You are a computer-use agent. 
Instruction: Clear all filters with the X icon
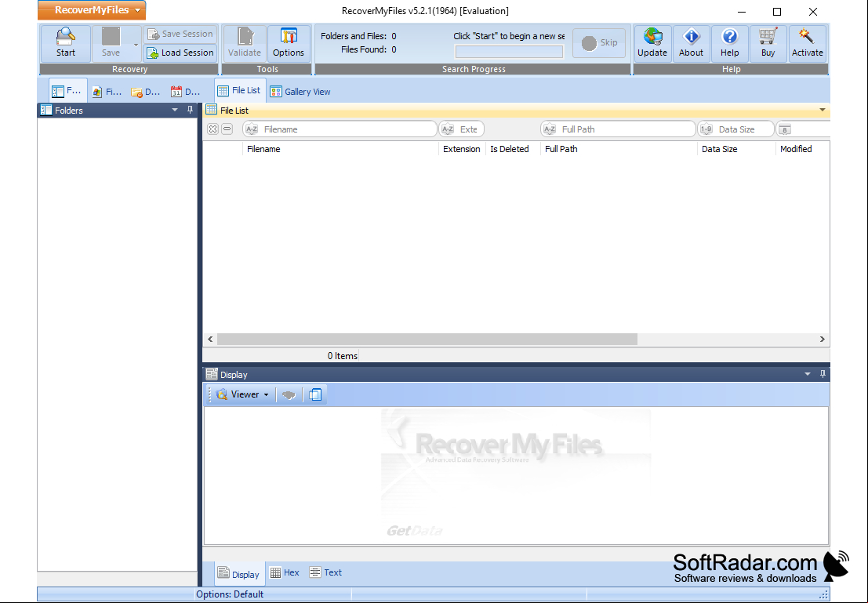coord(212,129)
